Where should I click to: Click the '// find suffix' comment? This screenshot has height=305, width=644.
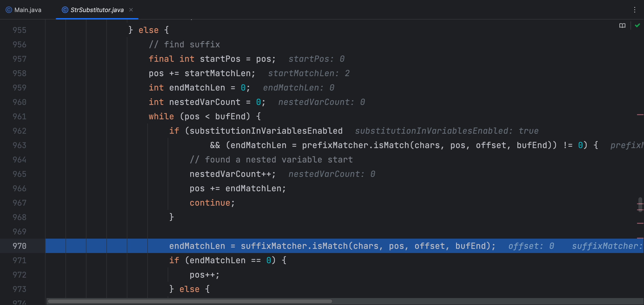tap(184, 44)
